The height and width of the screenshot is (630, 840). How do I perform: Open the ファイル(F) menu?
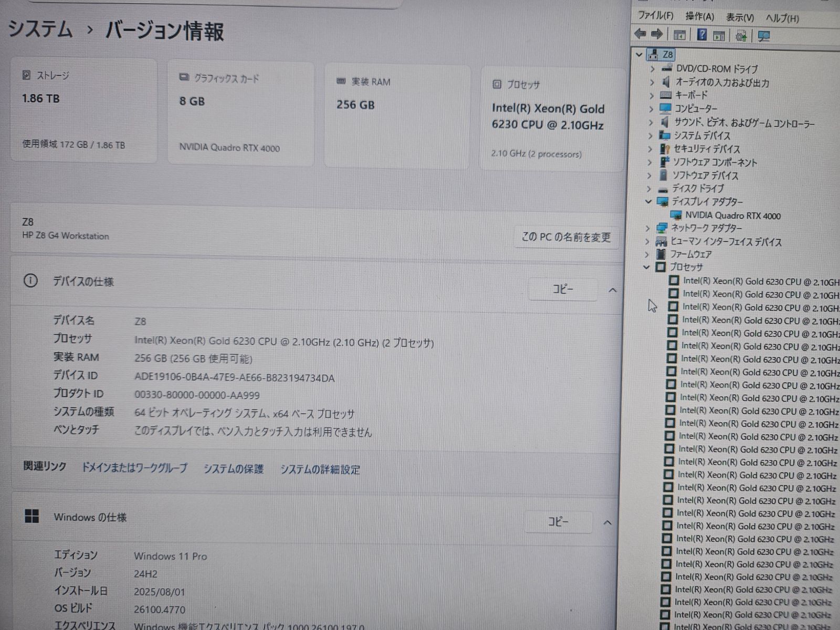point(655,16)
